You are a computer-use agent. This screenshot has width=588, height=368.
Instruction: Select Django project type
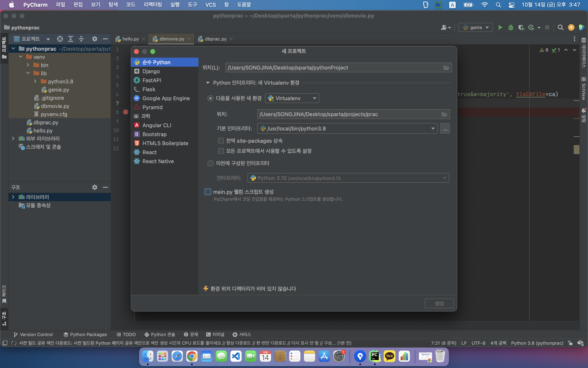click(165, 71)
